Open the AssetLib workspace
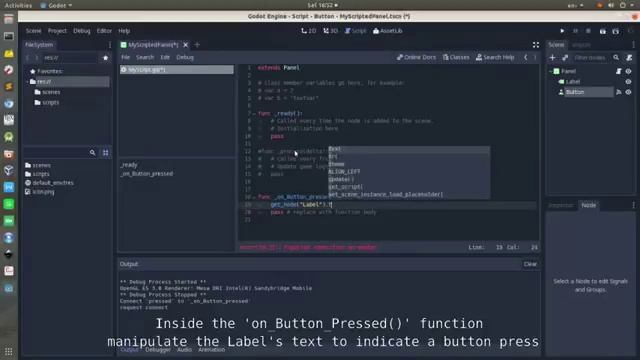 tap(387, 31)
